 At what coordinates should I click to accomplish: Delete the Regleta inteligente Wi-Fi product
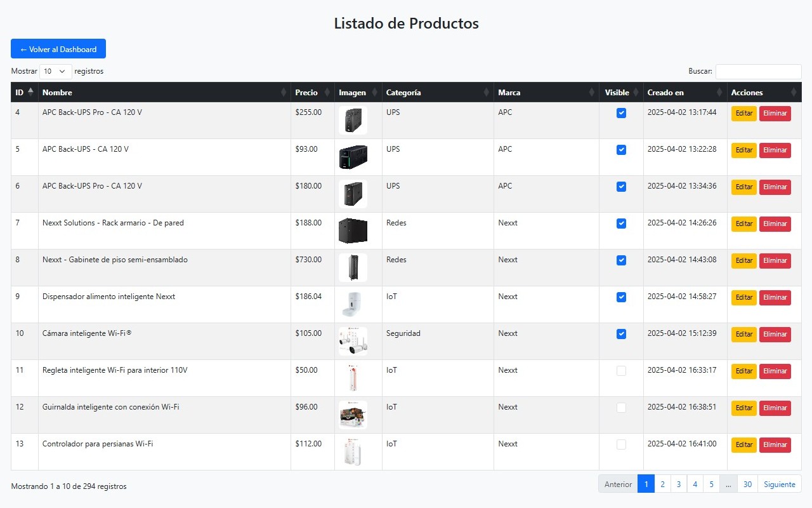pyautogui.click(x=775, y=371)
